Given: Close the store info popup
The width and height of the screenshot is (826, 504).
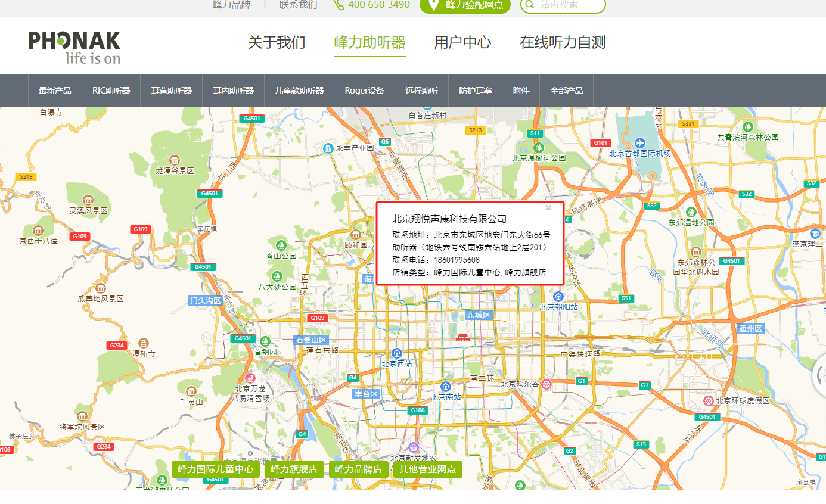Looking at the screenshot, I should (x=549, y=208).
